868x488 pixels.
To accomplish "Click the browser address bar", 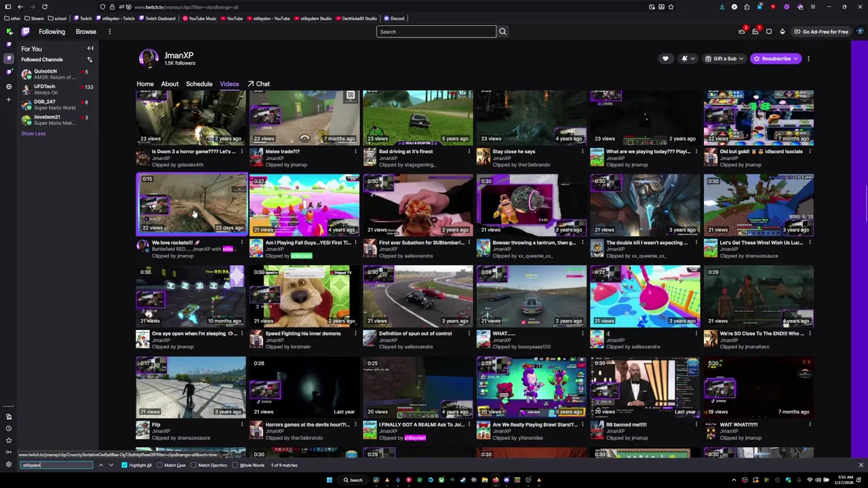I will [x=387, y=7].
